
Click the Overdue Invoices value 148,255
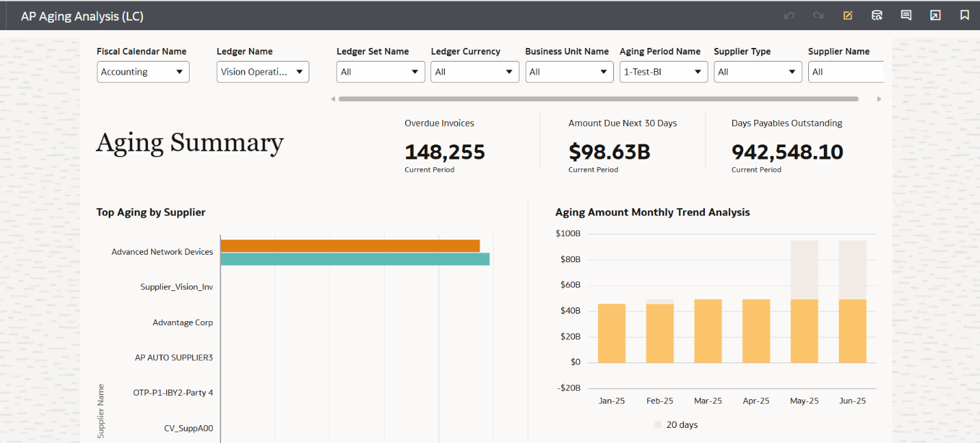445,151
